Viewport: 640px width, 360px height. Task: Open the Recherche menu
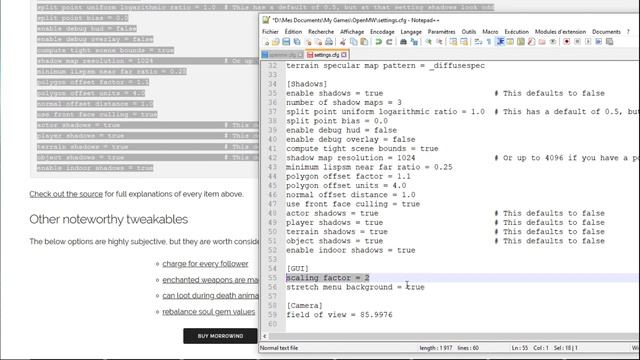click(321, 31)
